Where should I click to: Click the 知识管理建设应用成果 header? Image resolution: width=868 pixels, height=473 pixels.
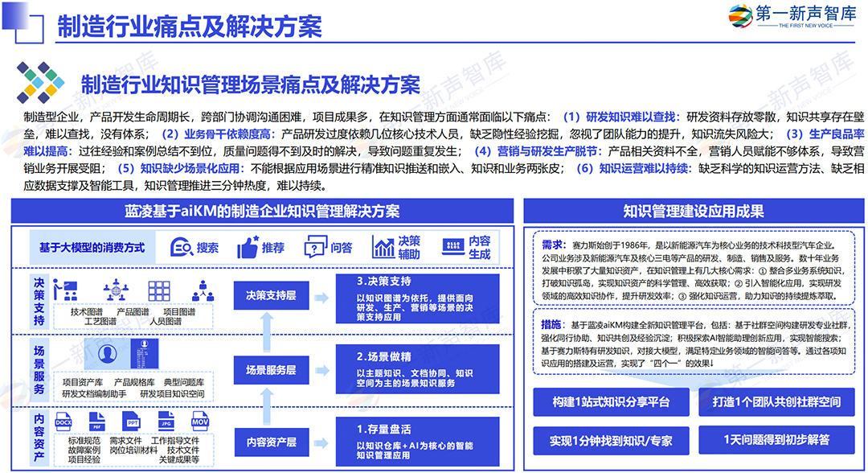tap(694, 212)
